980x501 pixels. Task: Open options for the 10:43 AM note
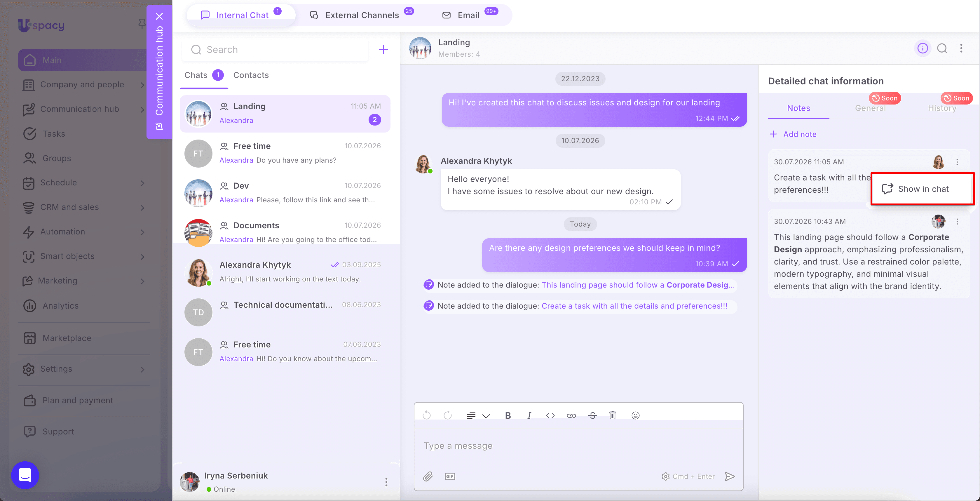(x=957, y=221)
